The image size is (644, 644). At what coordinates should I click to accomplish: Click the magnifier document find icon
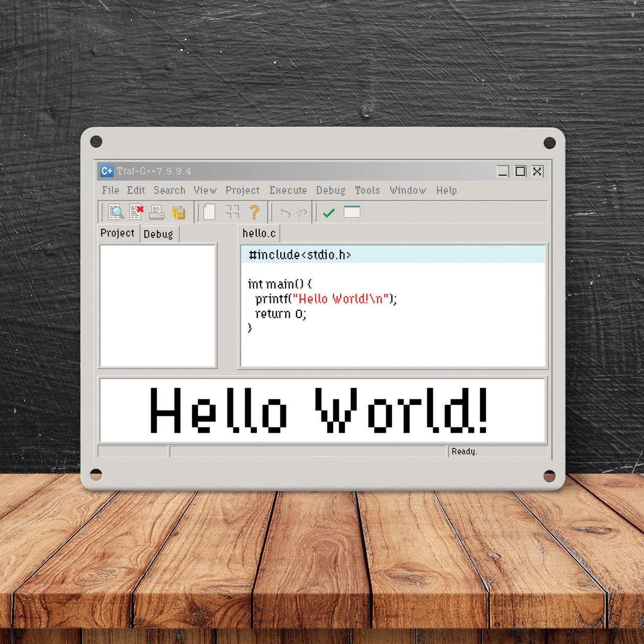[x=116, y=212]
